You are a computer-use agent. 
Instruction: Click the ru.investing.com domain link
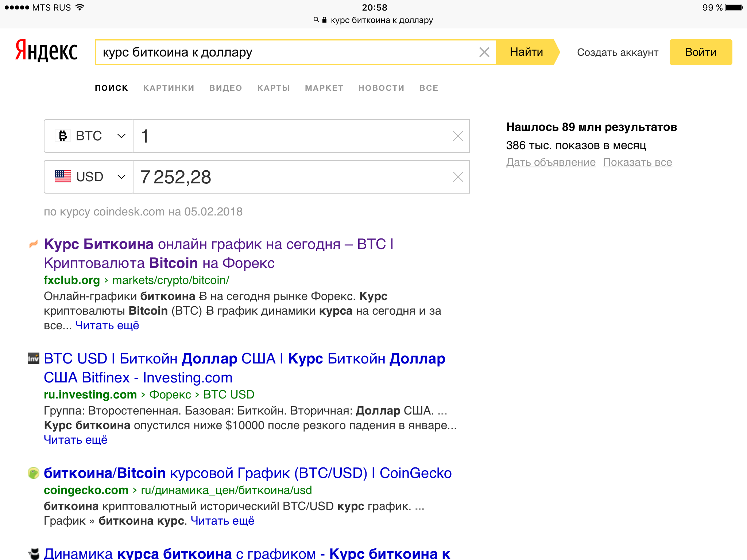(90, 394)
